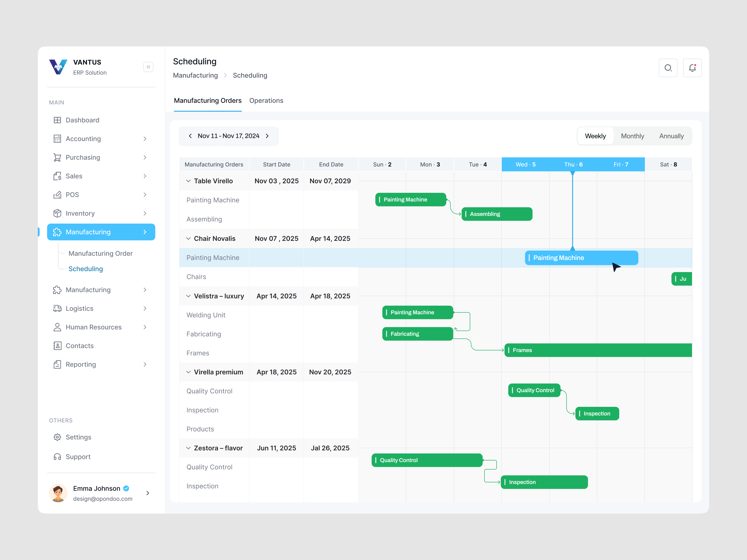Click the Nov 11 - Nov 17, 2024 date range
Screen dimensions: 747x560
[229, 136]
